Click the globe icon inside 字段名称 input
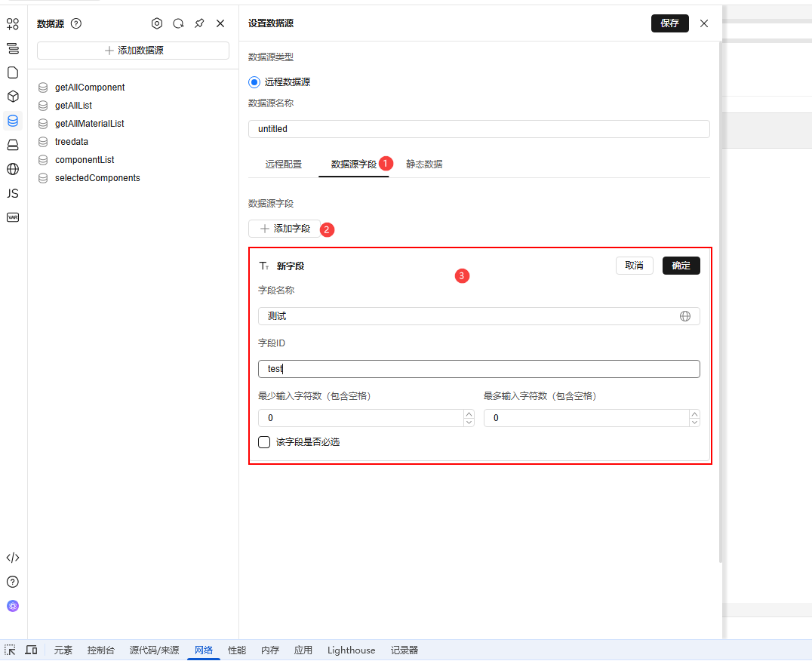Image resolution: width=812 pixels, height=661 pixels. click(685, 316)
